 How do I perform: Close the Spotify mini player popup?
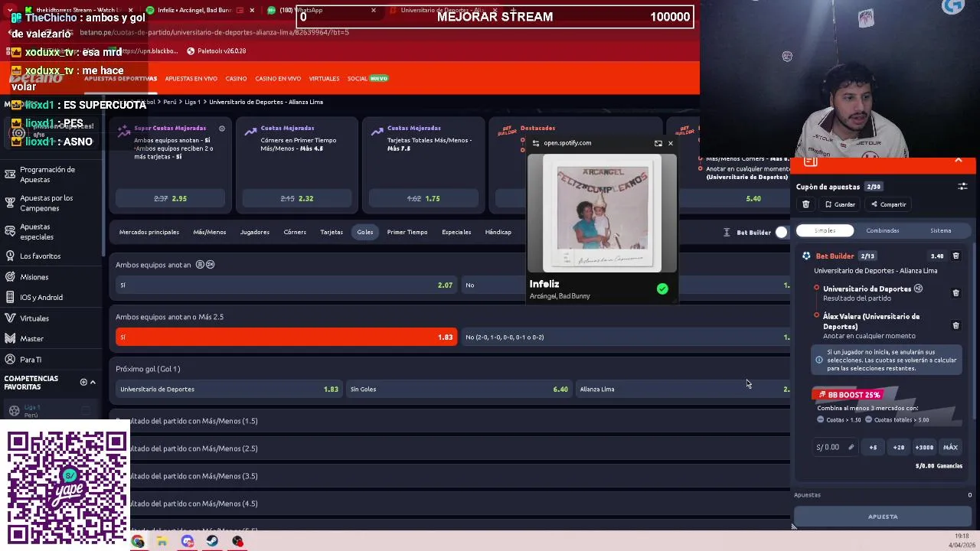[671, 143]
